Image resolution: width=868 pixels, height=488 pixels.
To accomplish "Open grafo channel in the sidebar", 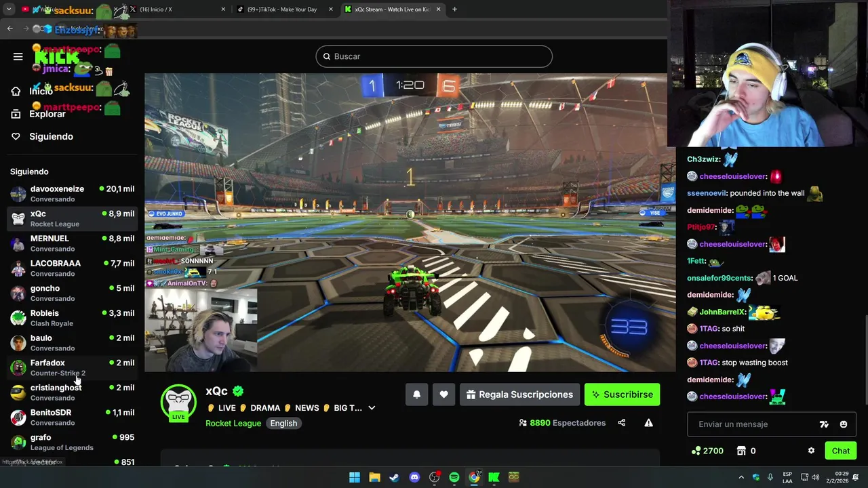I will (72, 442).
